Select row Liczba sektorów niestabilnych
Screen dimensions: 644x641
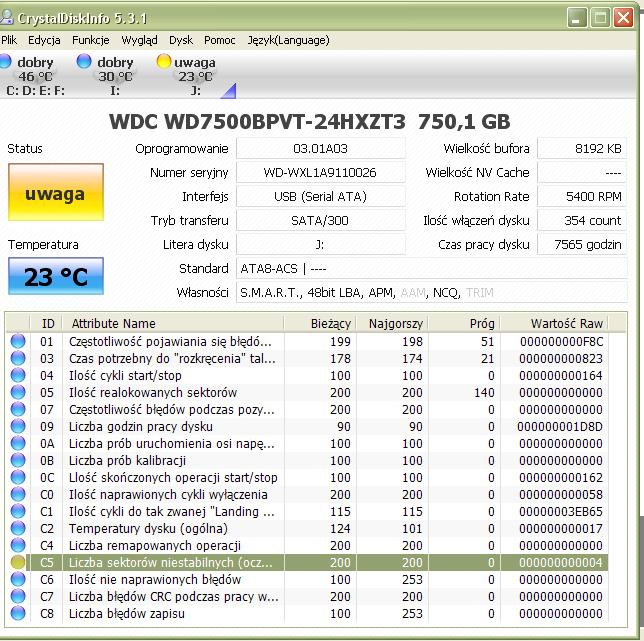pos(307,562)
